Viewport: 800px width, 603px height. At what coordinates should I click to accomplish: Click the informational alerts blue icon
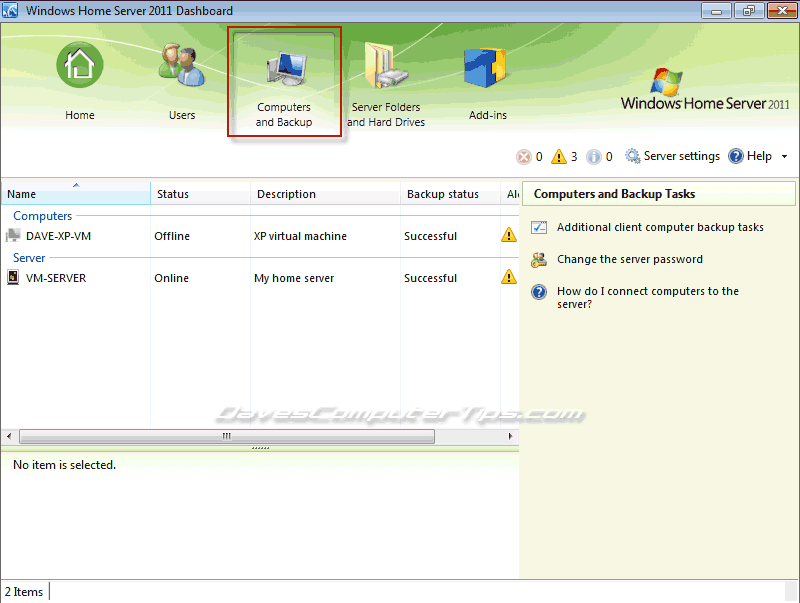(x=593, y=157)
